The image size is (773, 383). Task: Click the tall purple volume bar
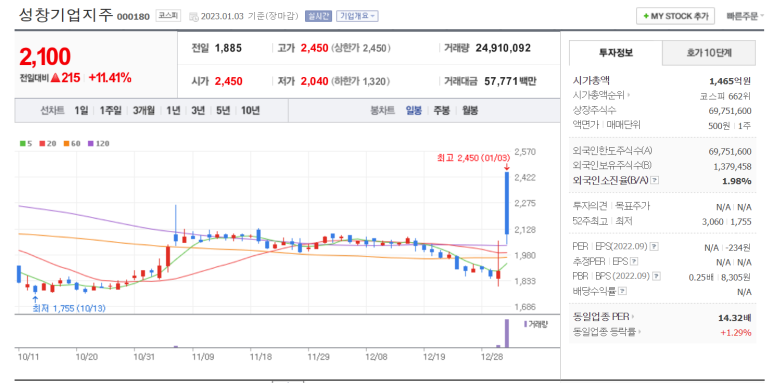(x=506, y=333)
